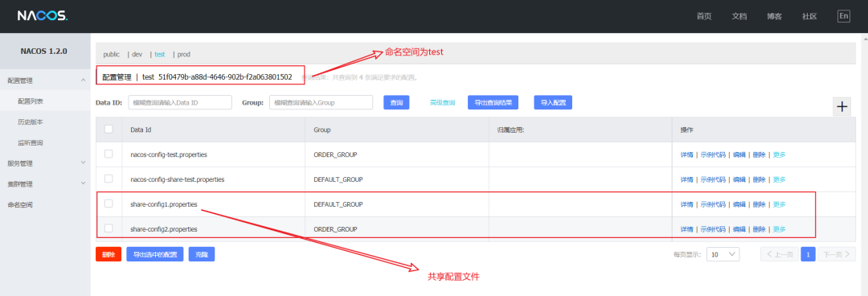Click 编辑 for share-config2.properties row
This screenshot has width=868, height=296.
739,229
